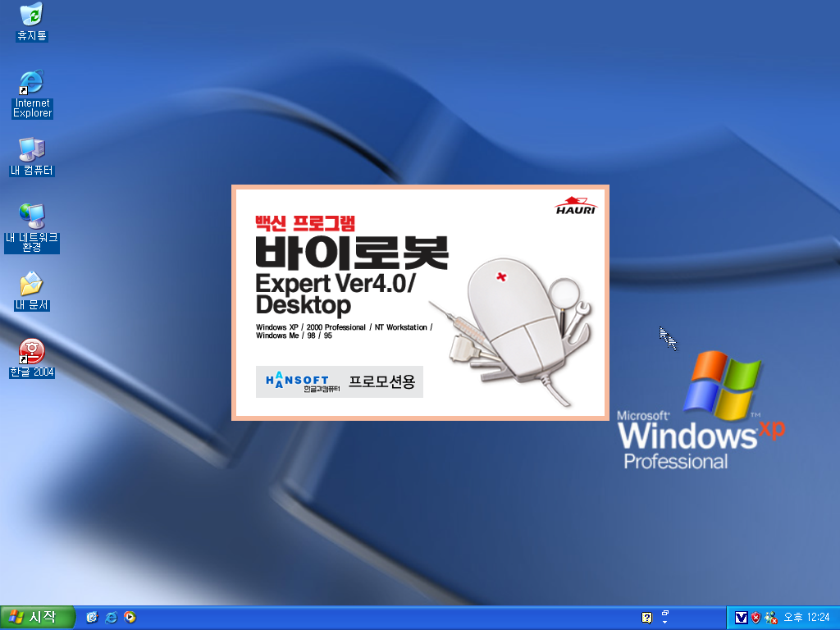Select the My Network Places (내 네트워크 환경) icon
The width and height of the screenshot is (840, 630).
(x=32, y=228)
